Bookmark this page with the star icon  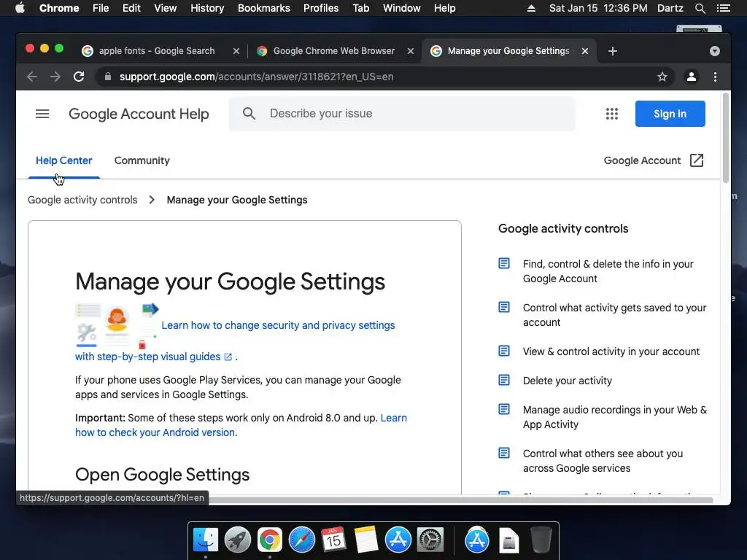coord(662,77)
